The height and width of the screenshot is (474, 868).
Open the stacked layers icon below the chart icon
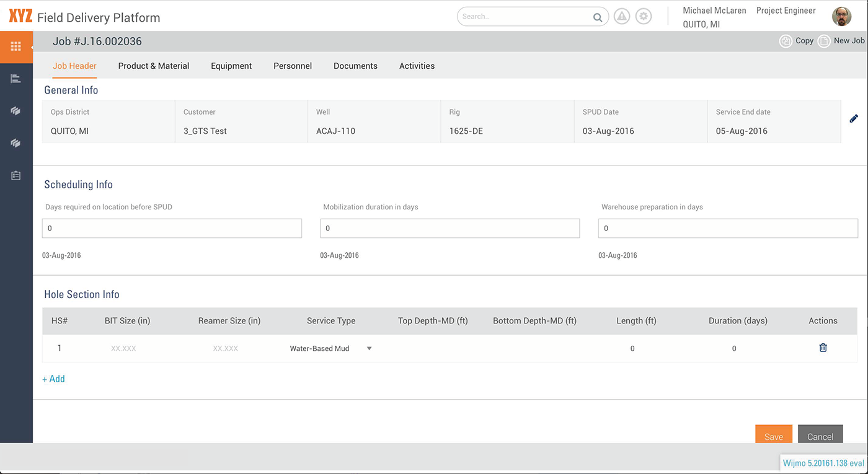(x=16, y=111)
